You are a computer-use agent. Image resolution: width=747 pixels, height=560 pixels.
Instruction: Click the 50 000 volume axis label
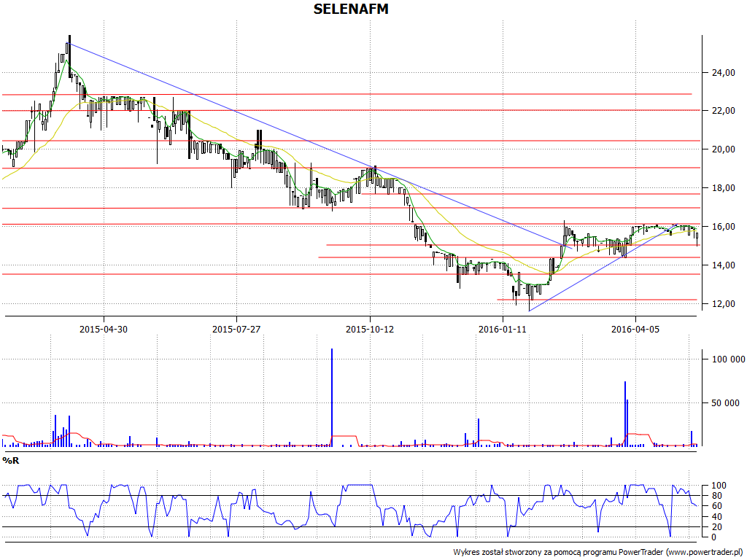pyautogui.click(x=726, y=402)
